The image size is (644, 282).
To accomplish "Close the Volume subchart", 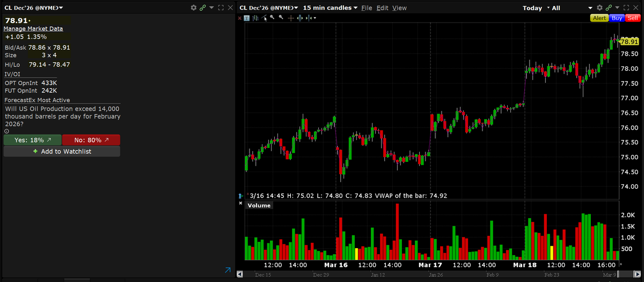I will pos(239,203).
